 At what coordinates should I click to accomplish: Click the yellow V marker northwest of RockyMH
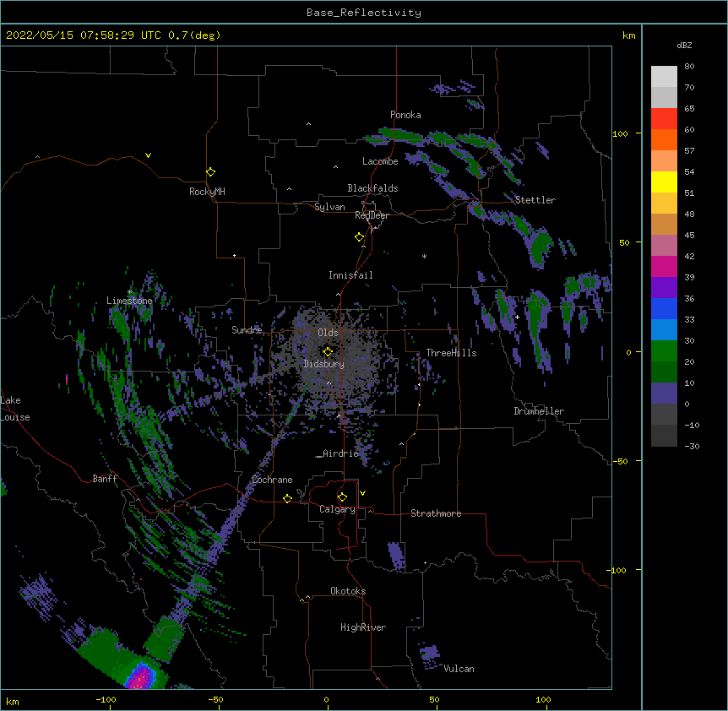point(148,155)
